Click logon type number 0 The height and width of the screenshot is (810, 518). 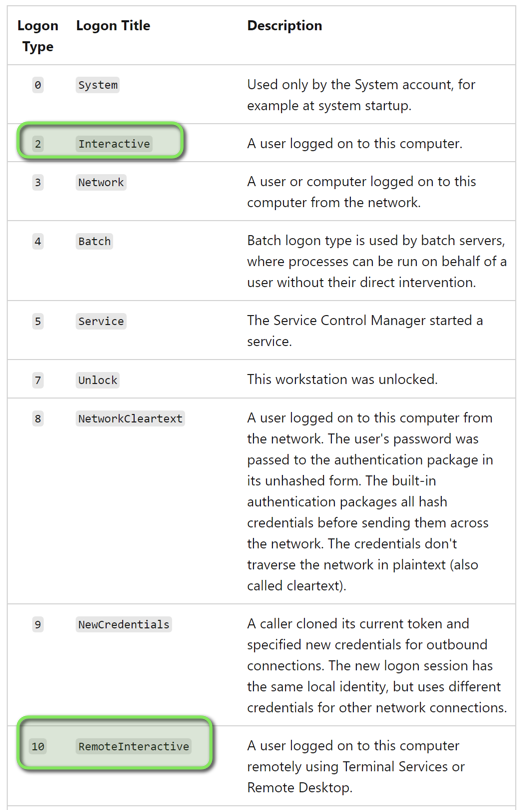coord(38,85)
